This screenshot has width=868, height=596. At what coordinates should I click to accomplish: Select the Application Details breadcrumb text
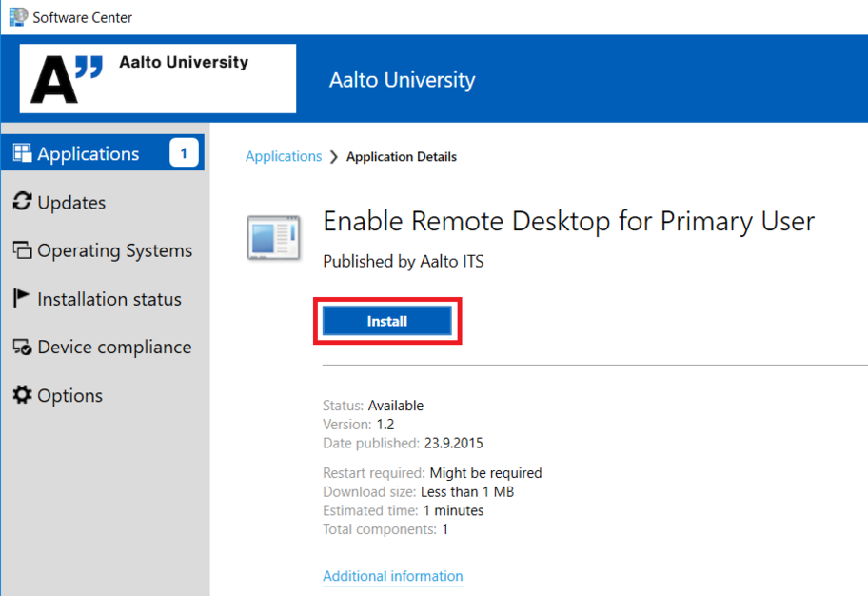click(x=401, y=157)
